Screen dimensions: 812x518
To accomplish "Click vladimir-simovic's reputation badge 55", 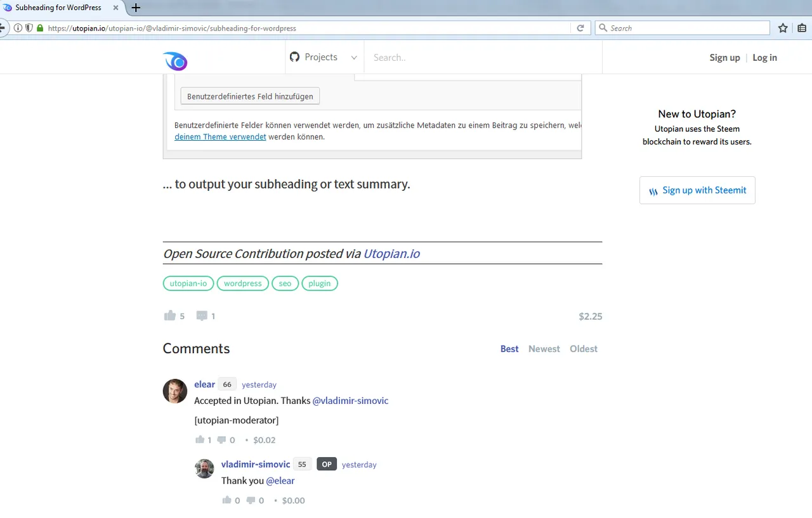I will pos(302,464).
